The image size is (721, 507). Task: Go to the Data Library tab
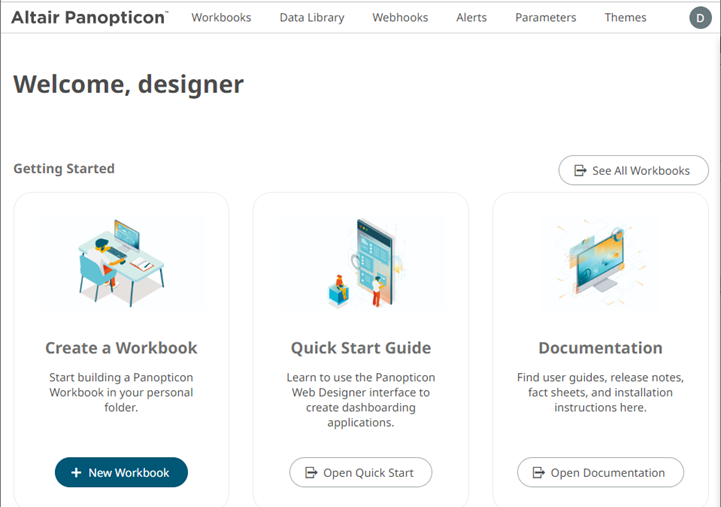[x=312, y=17]
